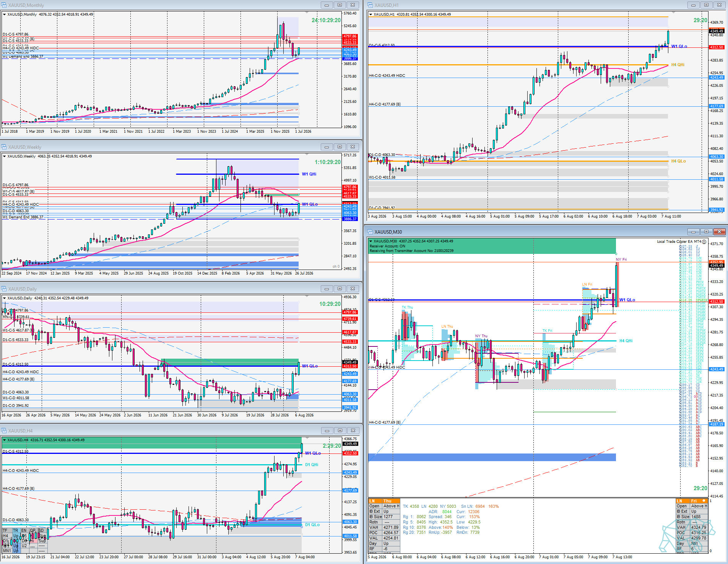This screenshot has width=728, height=564.
Task: Select the D1 QHi label on H4 chart
Action: coord(312,465)
